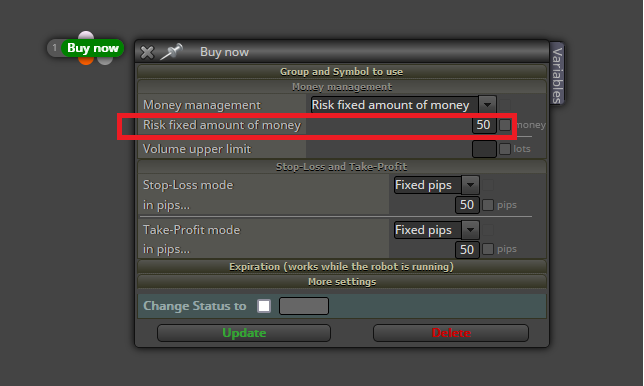Click the Volume upper limit label
The width and height of the screenshot is (644, 386).
point(197,149)
